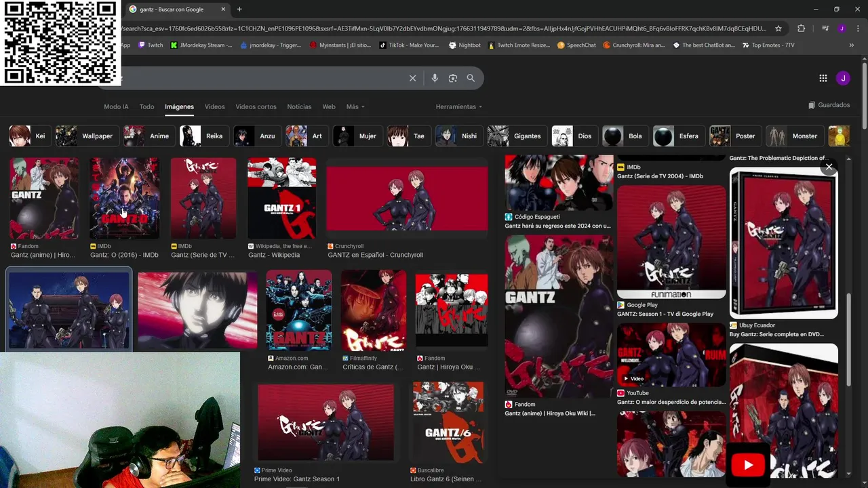
Task: Open Twitch Emote Resizer bookmark
Action: click(x=519, y=45)
